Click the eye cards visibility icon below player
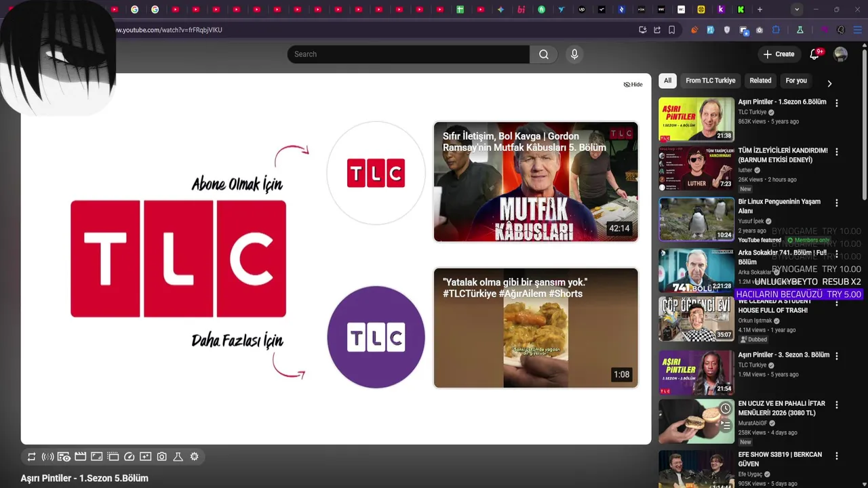 point(64,457)
